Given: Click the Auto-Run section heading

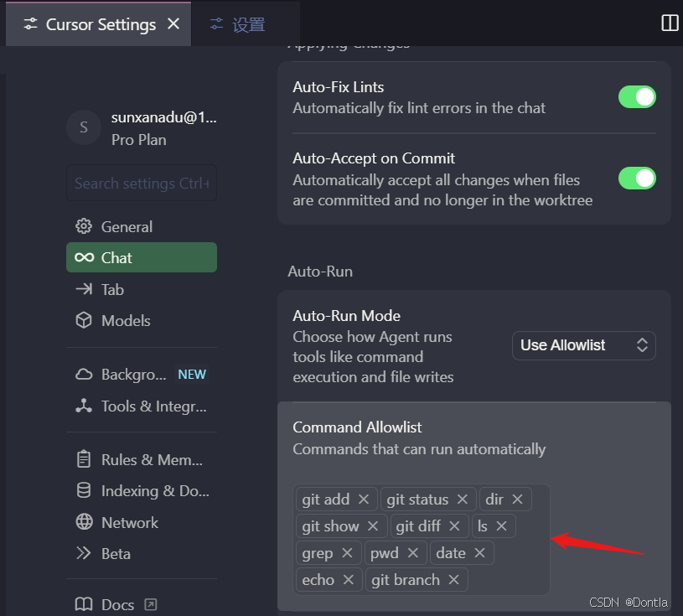Looking at the screenshot, I should click(320, 272).
